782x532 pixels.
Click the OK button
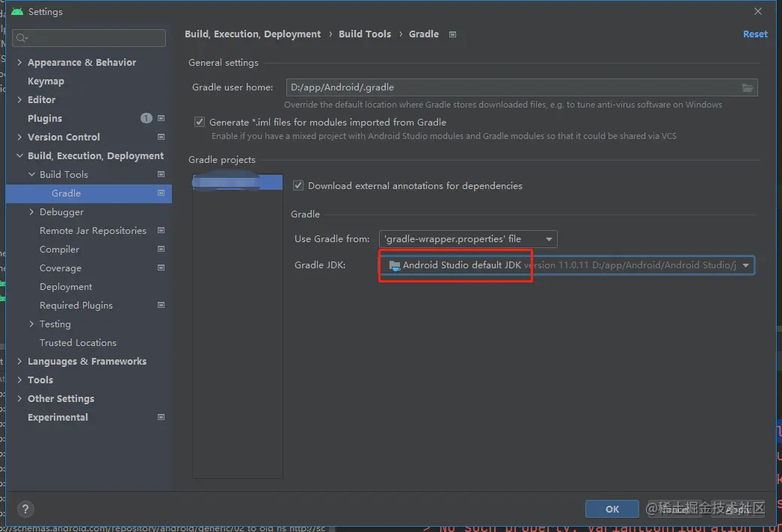612,509
